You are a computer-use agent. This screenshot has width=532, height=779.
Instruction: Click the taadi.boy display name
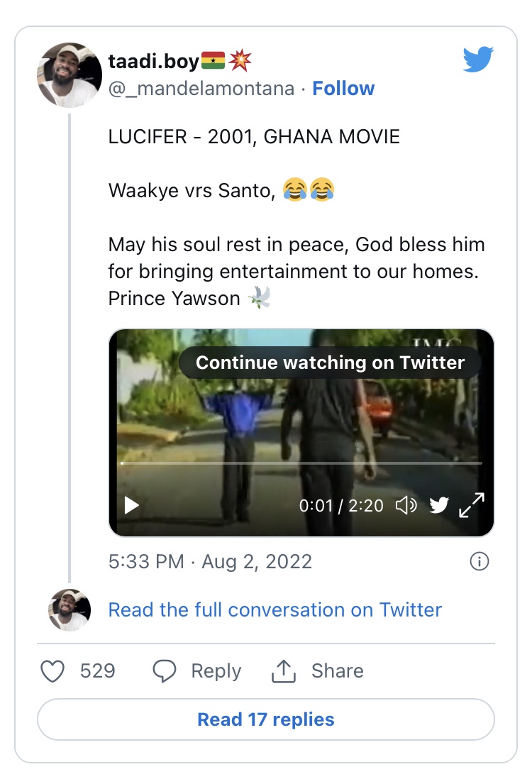[x=153, y=61]
